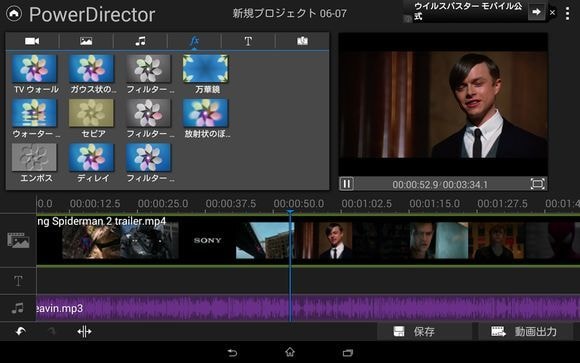Tap the Android back navigation button
This screenshot has height=363, width=580.
232,353
